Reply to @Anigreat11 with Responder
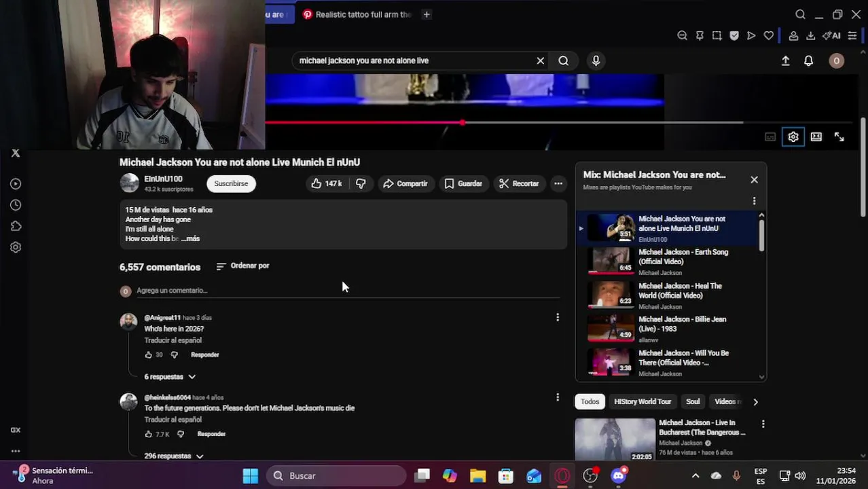Screen dimensions: 868x489 (204, 355)
